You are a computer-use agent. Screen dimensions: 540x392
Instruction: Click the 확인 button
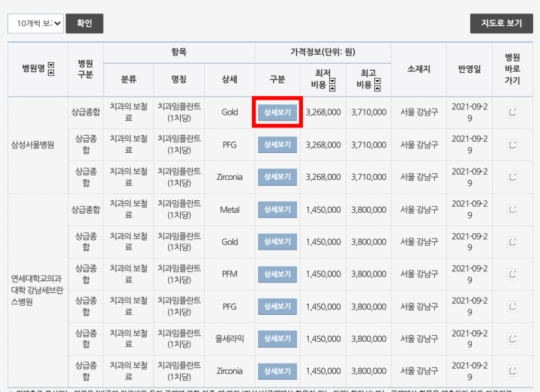tap(84, 23)
